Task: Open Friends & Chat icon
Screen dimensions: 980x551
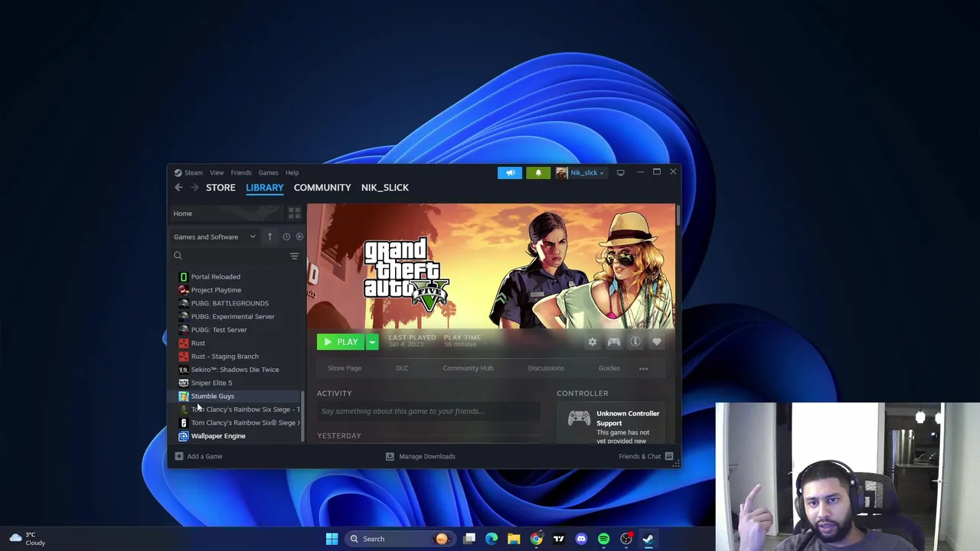Action: tap(669, 456)
